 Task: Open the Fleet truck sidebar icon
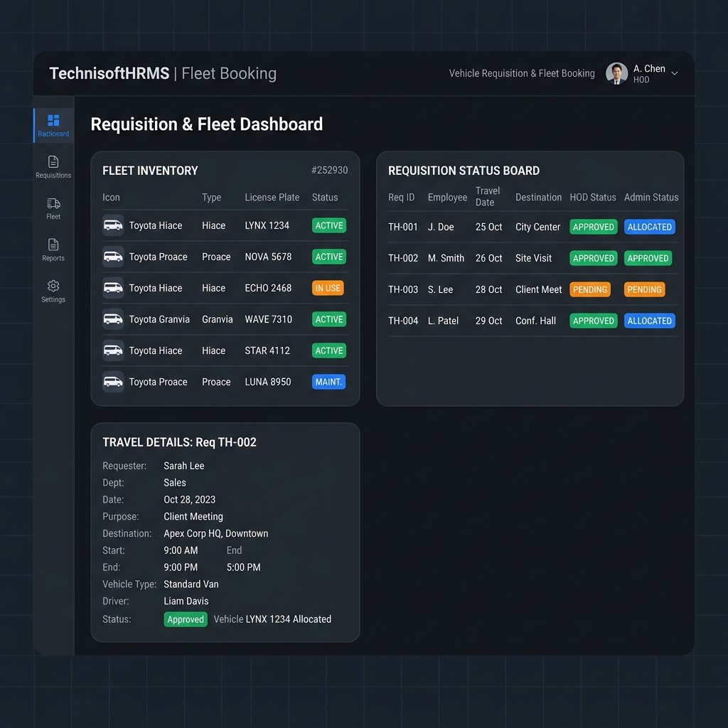[53, 203]
